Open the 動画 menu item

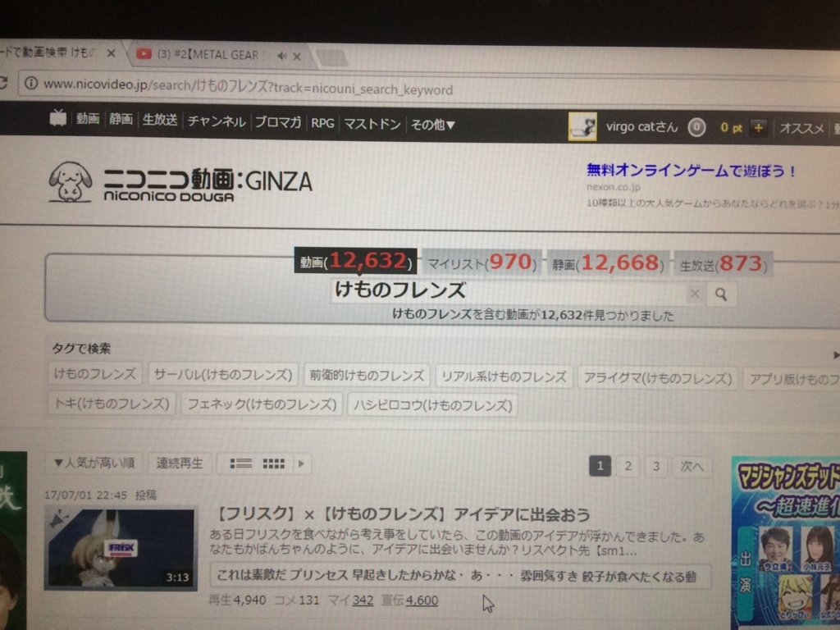coord(88,118)
